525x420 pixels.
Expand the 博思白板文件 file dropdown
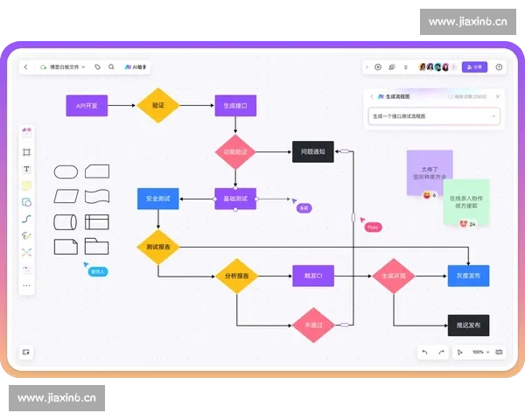pos(66,66)
